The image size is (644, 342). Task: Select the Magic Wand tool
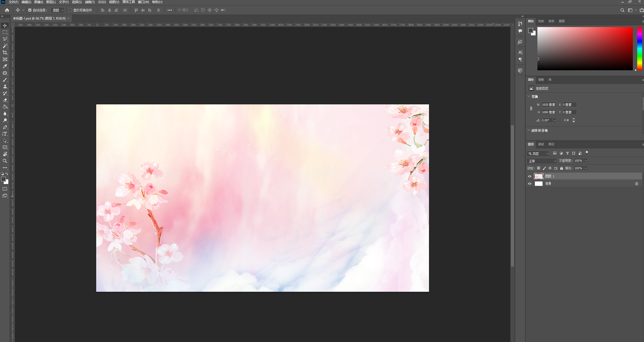tap(5, 46)
